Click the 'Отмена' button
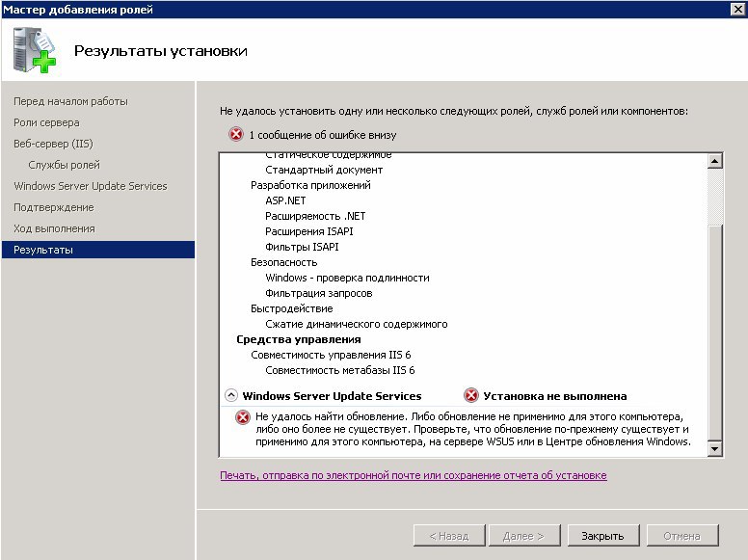This screenshot has height=560, width=748. 682,536
